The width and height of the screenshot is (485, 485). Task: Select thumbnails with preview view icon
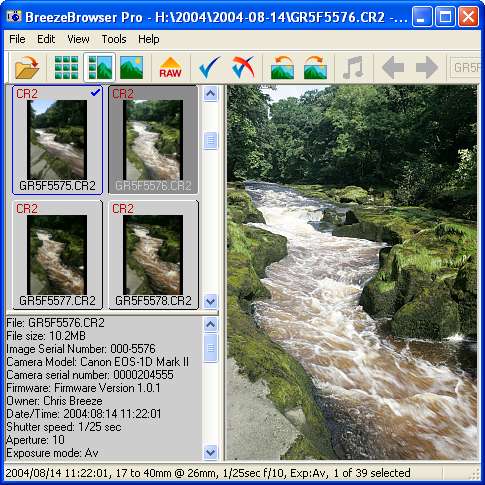(x=100, y=67)
